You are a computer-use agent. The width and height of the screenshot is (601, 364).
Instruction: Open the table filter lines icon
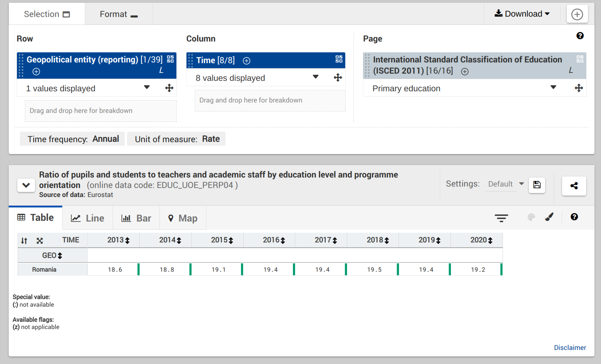[501, 218]
